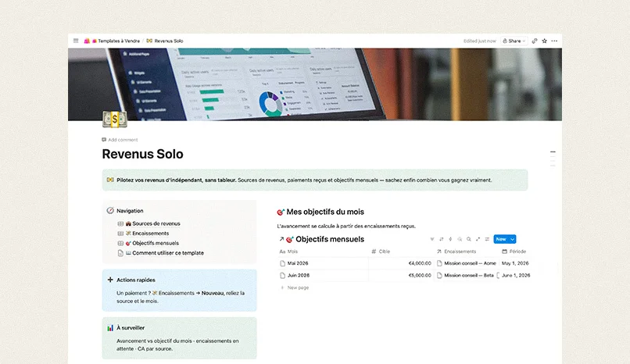
Task: Click arrow icon beside Objectifs mensuels
Action: pos(281,239)
